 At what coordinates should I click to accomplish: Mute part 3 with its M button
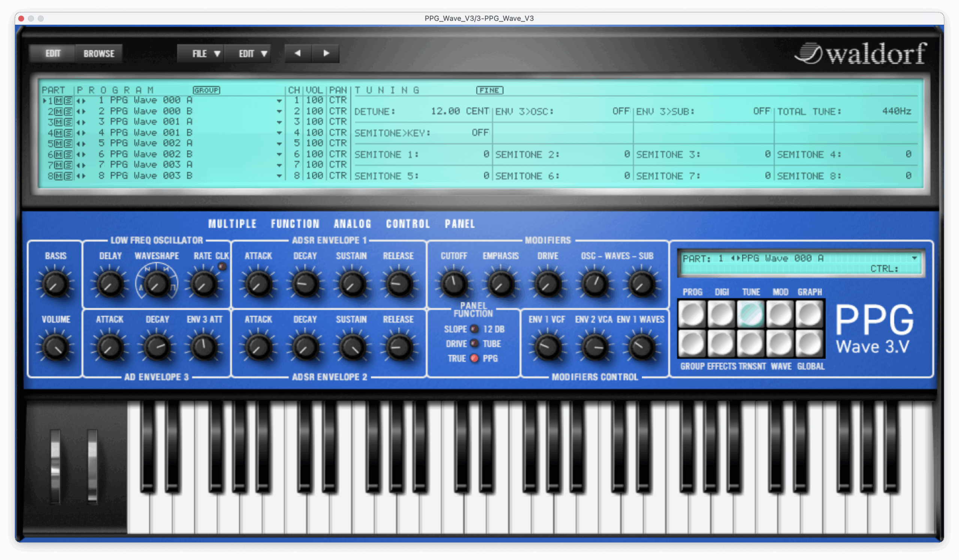tap(58, 122)
